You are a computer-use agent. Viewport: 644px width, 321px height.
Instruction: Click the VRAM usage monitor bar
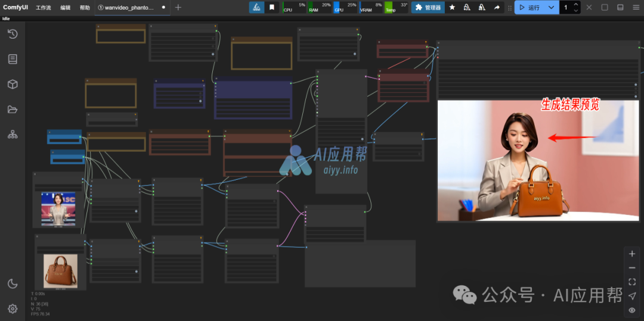tap(370, 7)
